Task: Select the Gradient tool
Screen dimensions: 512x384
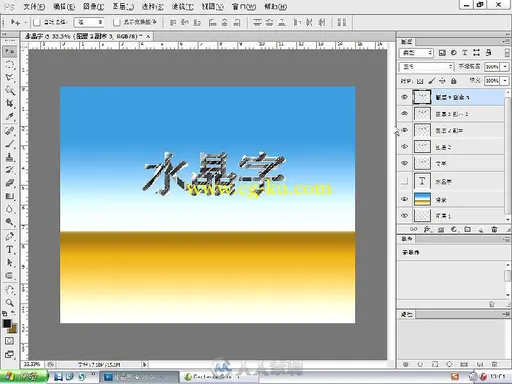Action: click(9, 196)
